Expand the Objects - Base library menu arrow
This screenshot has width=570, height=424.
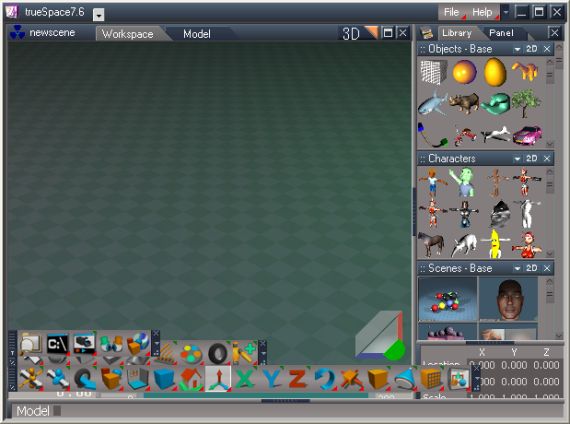pyautogui.click(x=517, y=49)
